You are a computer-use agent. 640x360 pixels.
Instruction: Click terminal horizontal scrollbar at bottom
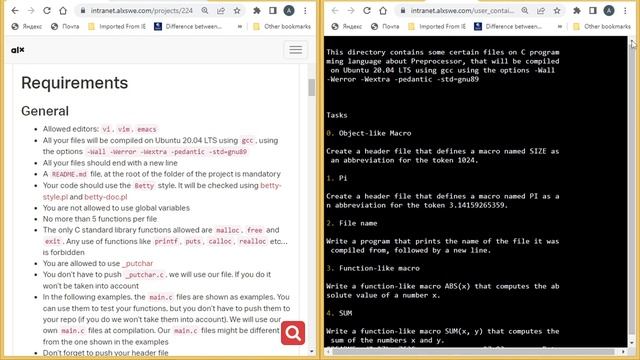tap(473, 351)
